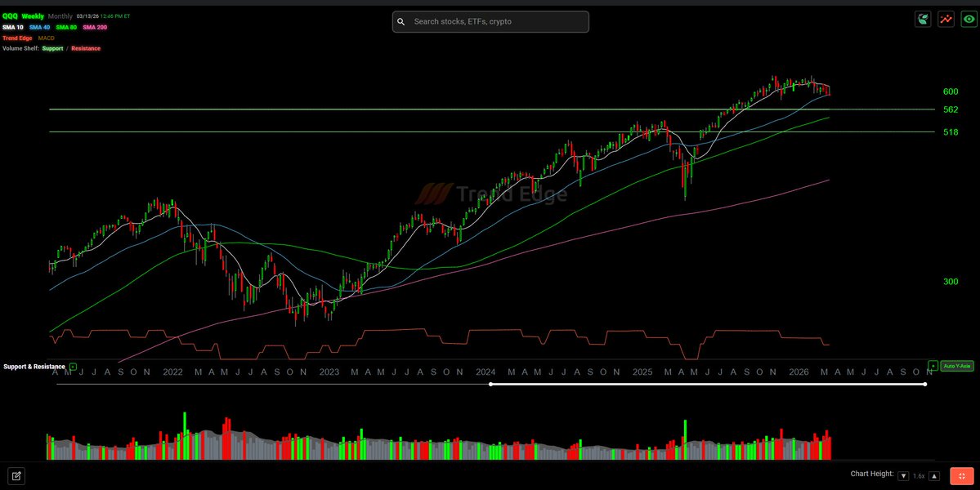980x490 pixels.
Task: Toggle the SMA 200 overlay
Action: (x=96, y=28)
